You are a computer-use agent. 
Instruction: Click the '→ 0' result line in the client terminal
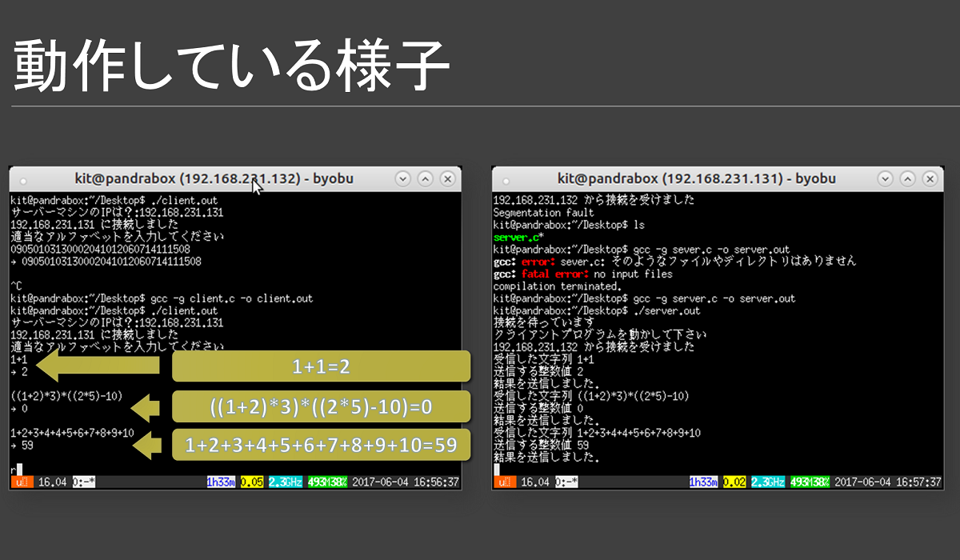click(19, 409)
